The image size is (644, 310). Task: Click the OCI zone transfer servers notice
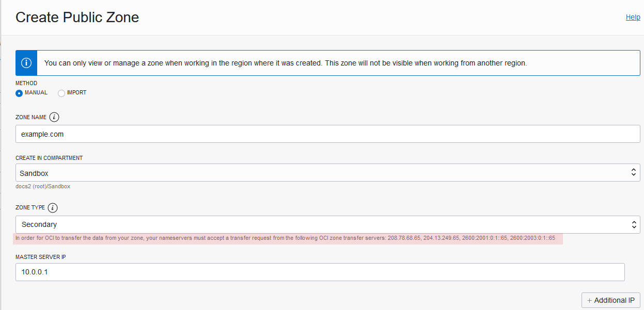pyautogui.click(x=285, y=238)
